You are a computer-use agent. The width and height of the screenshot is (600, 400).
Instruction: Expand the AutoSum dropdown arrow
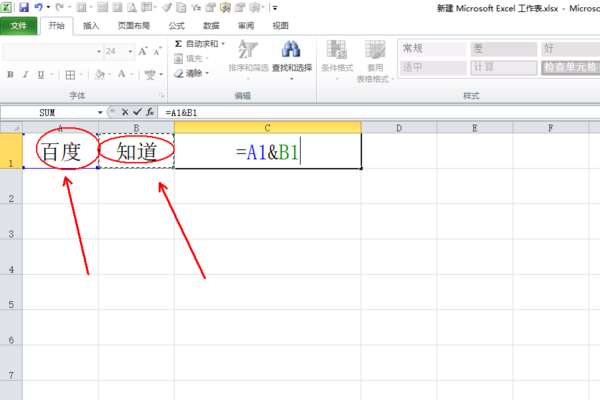(x=223, y=44)
